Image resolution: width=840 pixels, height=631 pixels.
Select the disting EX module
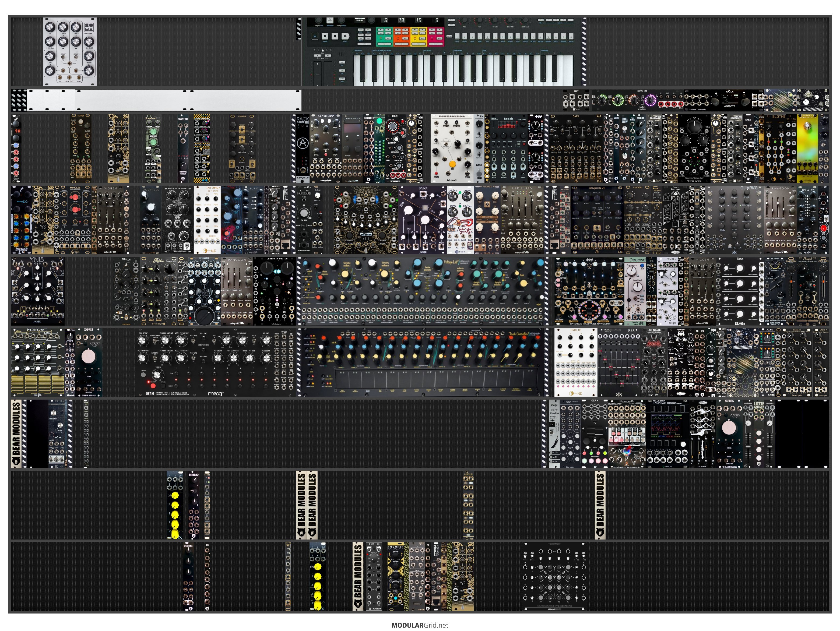pos(22,220)
